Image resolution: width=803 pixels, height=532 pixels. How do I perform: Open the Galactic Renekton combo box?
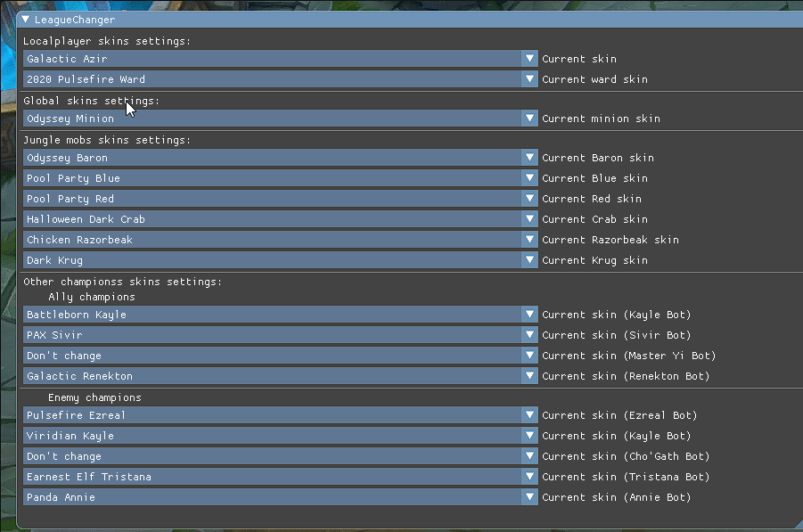[x=280, y=376]
